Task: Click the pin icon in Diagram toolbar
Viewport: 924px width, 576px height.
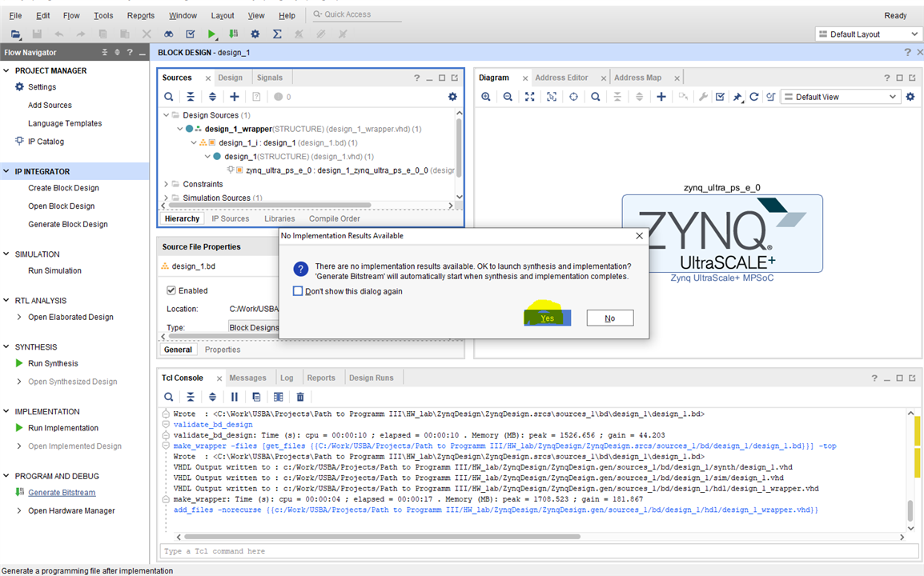Action: pyautogui.click(x=737, y=97)
